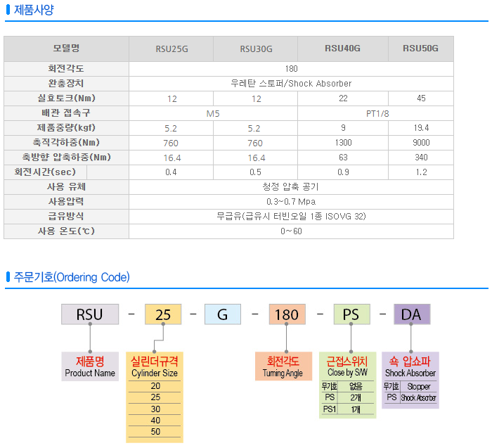Click rotation time 0.9 for RSU40G
The height and width of the screenshot is (448, 492).
[343, 172]
